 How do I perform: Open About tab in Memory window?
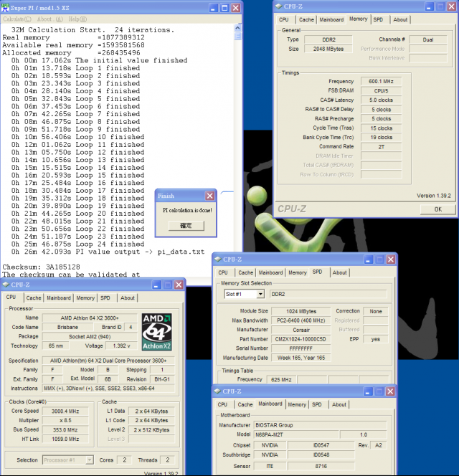(x=400, y=20)
